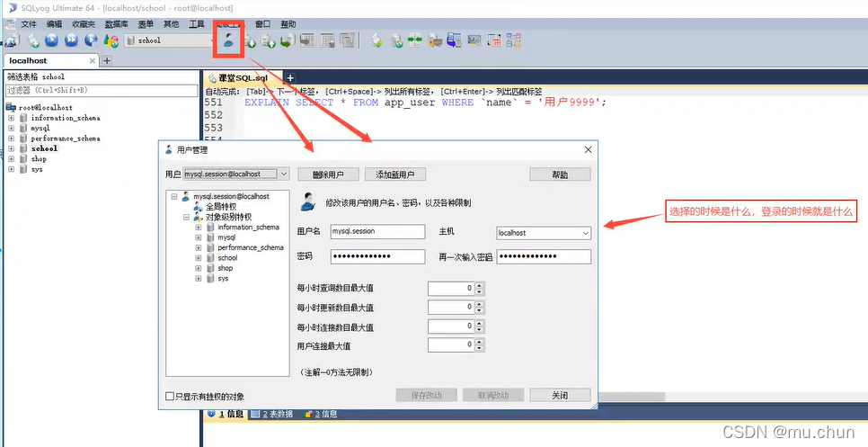The width and height of the screenshot is (868, 447).
Task: Click database icon with green down arrow
Action: (249, 40)
